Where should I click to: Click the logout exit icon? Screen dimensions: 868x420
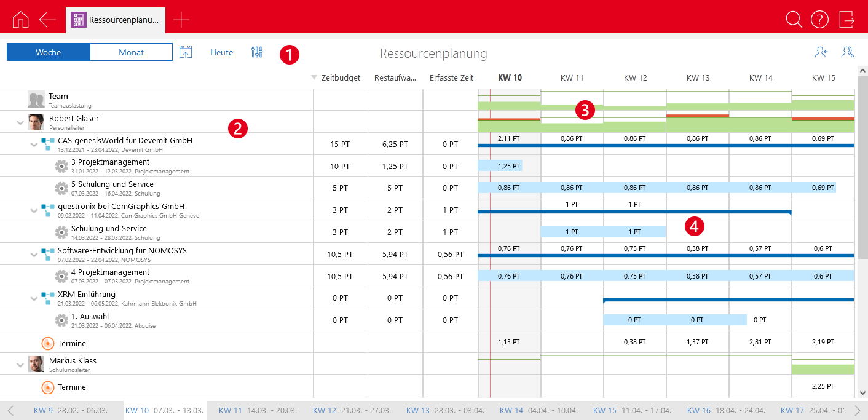[846, 19]
